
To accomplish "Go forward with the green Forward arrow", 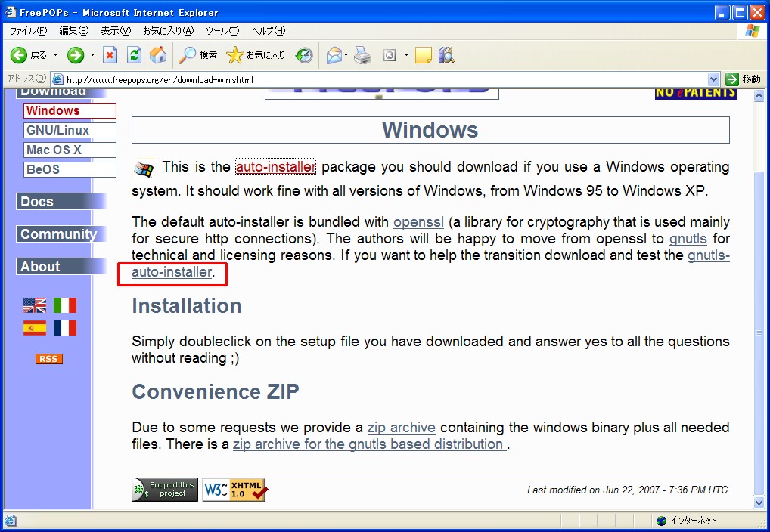I will (76, 55).
